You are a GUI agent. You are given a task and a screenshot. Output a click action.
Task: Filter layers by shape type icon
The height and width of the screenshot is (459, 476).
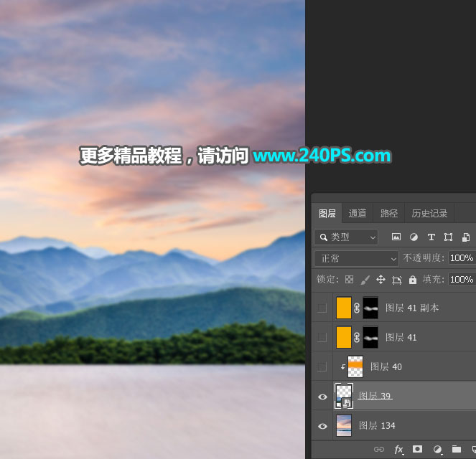(x=449, y=237)
